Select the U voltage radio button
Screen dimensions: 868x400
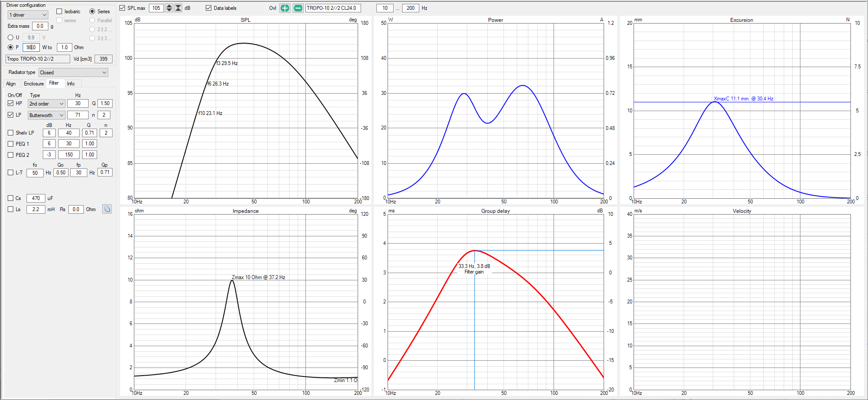[11, 38]
